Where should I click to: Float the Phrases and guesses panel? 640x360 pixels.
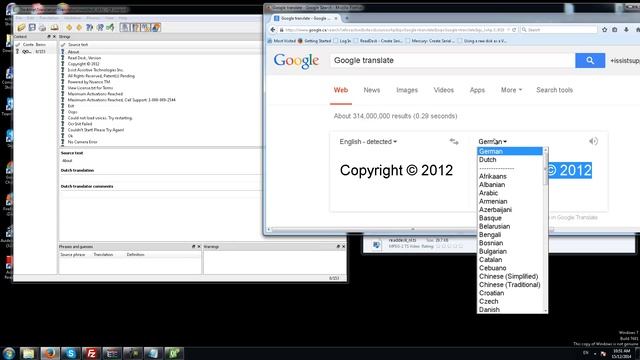tap(193, 247)
